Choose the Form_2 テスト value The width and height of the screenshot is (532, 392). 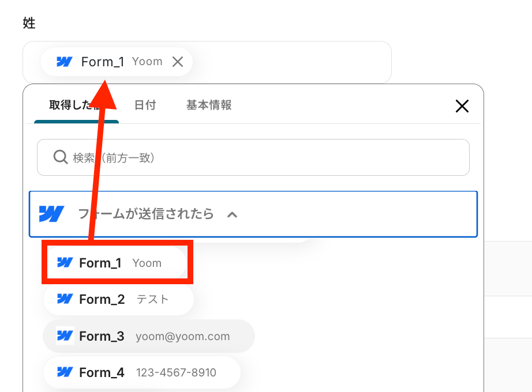118,299
